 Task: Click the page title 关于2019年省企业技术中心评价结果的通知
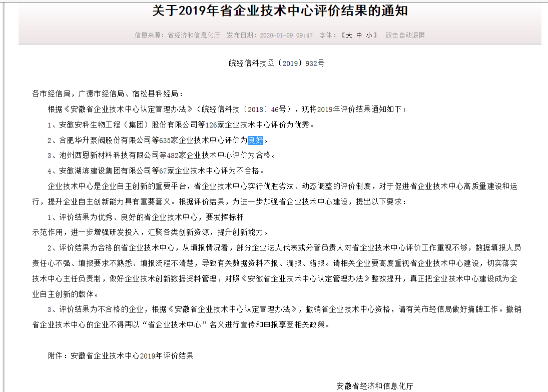click(280, 11)
